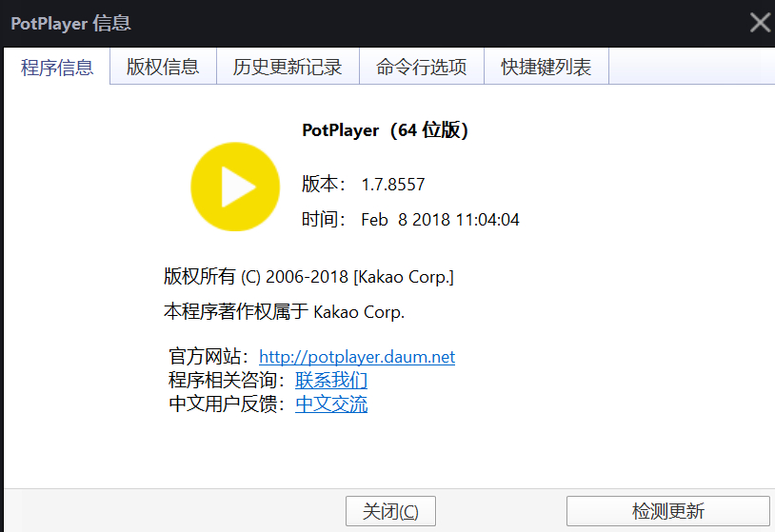
Task: Click the 版本: label
Action: pyautogui.click(x=324, y=185)
